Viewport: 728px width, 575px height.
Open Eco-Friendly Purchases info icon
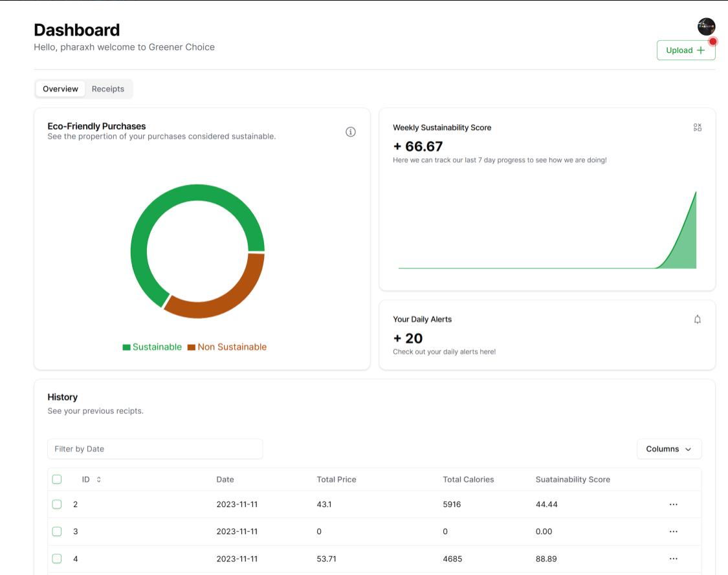point(351,132)
